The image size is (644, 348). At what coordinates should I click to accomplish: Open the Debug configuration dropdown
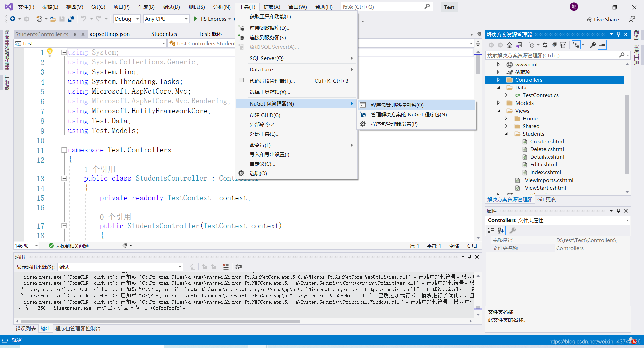click(127, 19)
